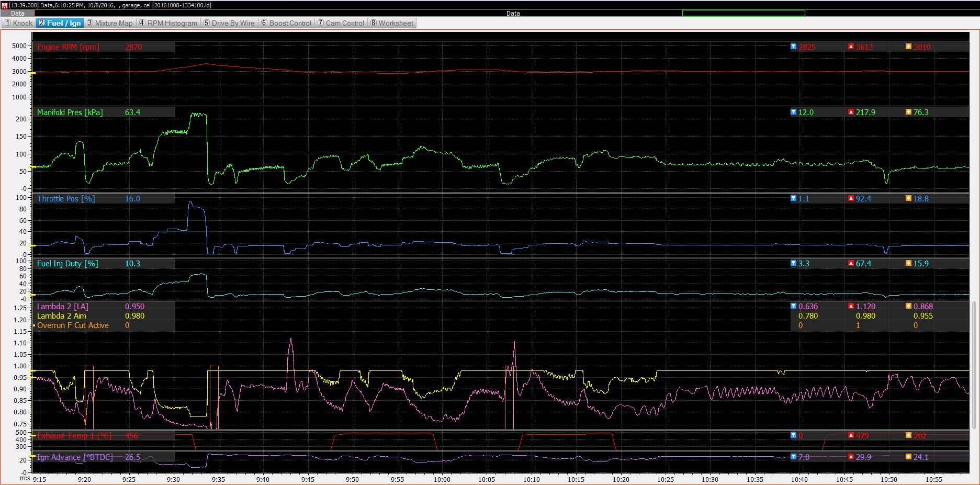Click the Fuel Inj Duty minimum icon
This screenshot has height=485, width=980.
tap(793, 263)
